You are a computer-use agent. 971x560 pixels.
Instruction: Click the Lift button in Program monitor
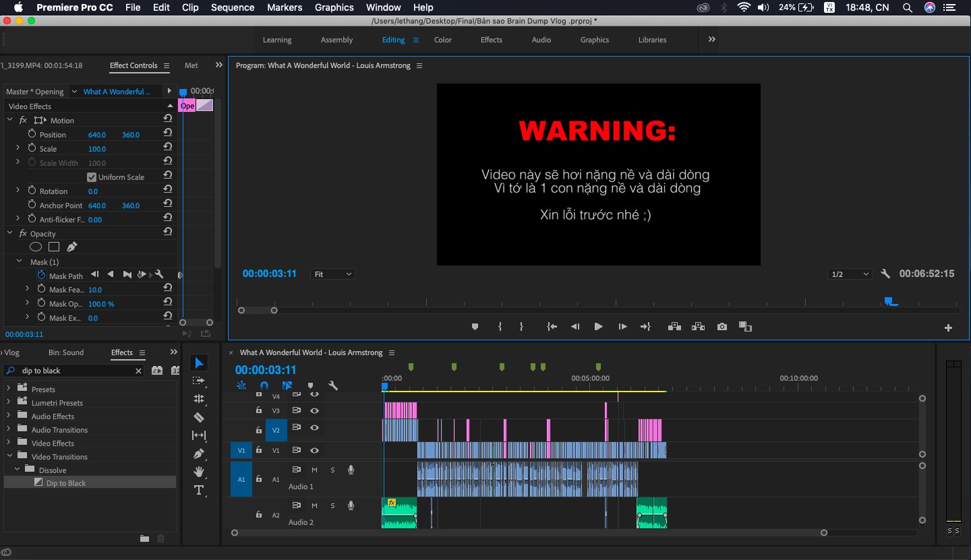click(x=674, y=327)
